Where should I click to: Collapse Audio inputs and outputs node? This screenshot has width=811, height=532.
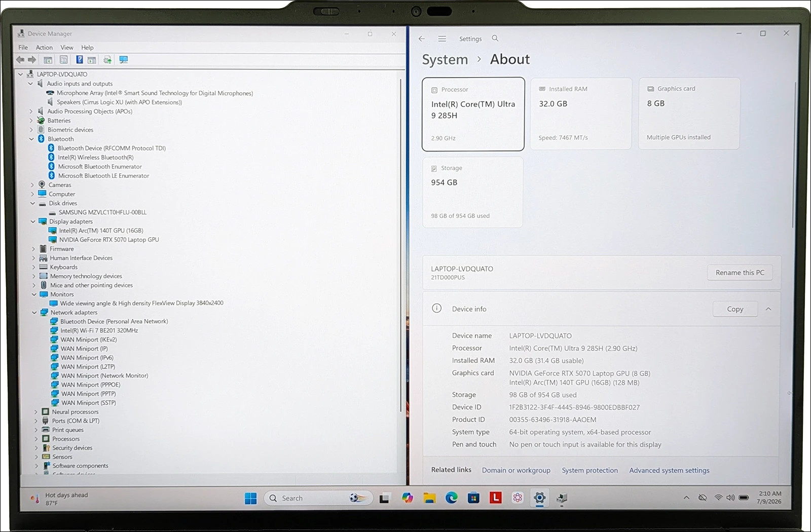click(x=30, y=84)
